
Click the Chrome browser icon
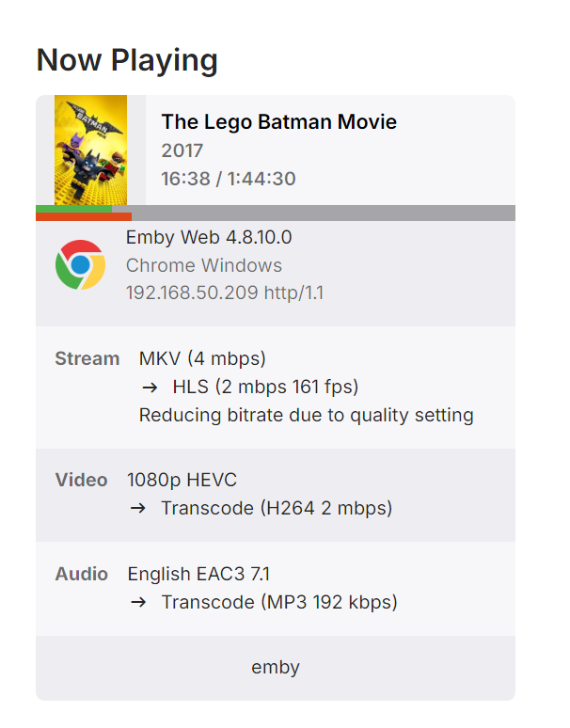(x=80, y=264)
